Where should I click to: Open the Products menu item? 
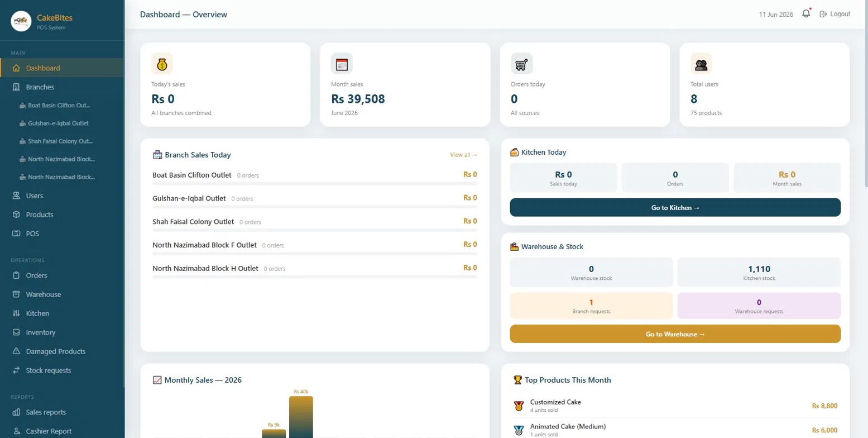click(62, 215)
